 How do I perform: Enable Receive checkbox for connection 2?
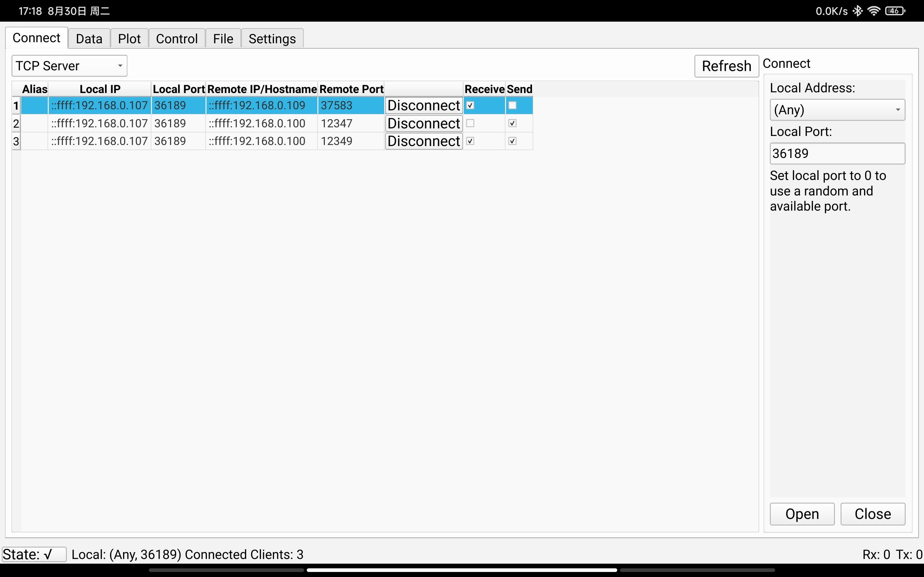[470, 123]
